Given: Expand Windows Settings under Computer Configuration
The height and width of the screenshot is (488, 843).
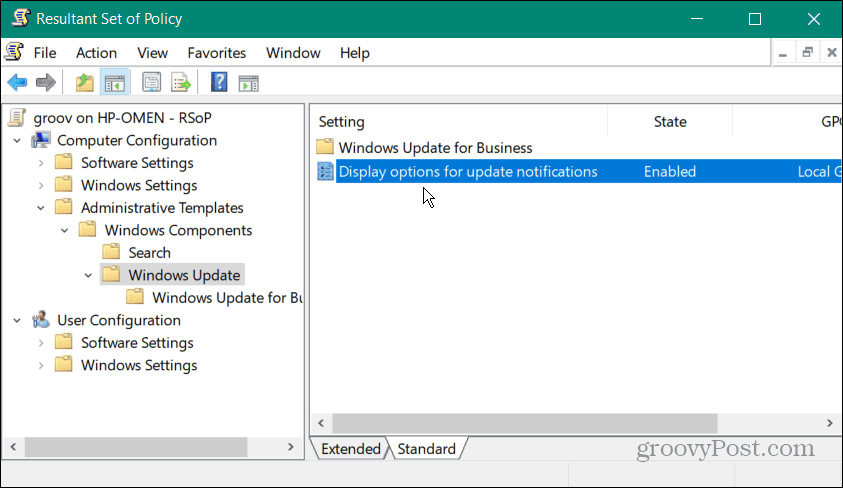Looking at the screenshot, I should coord(41,185).
